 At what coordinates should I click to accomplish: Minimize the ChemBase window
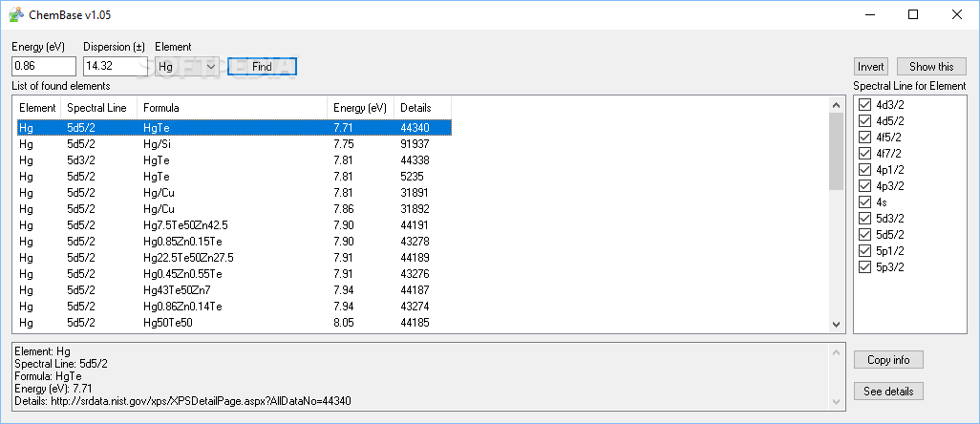870,15
